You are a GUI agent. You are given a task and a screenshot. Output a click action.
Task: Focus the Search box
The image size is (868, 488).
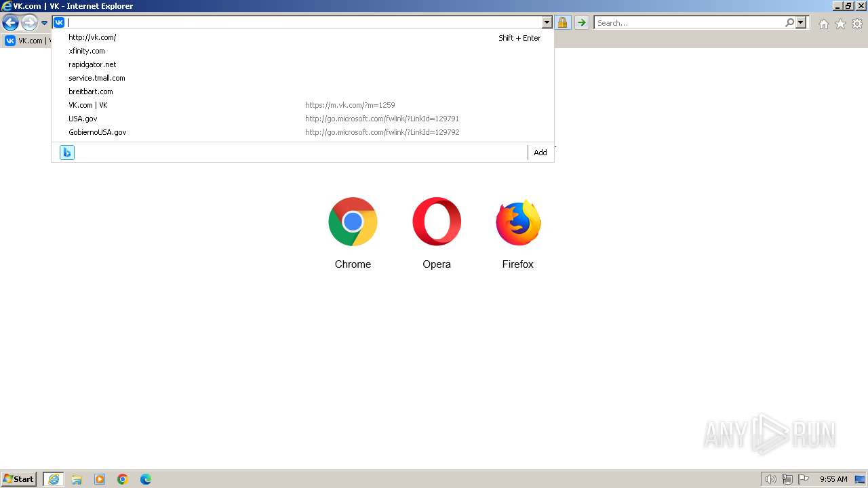coord(689,22)
